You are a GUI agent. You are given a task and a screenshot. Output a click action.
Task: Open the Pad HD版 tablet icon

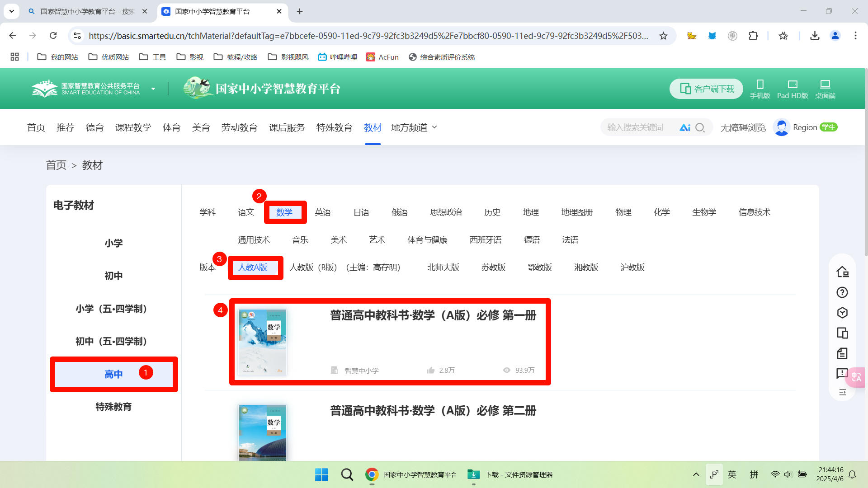click(x=793, y=89)
